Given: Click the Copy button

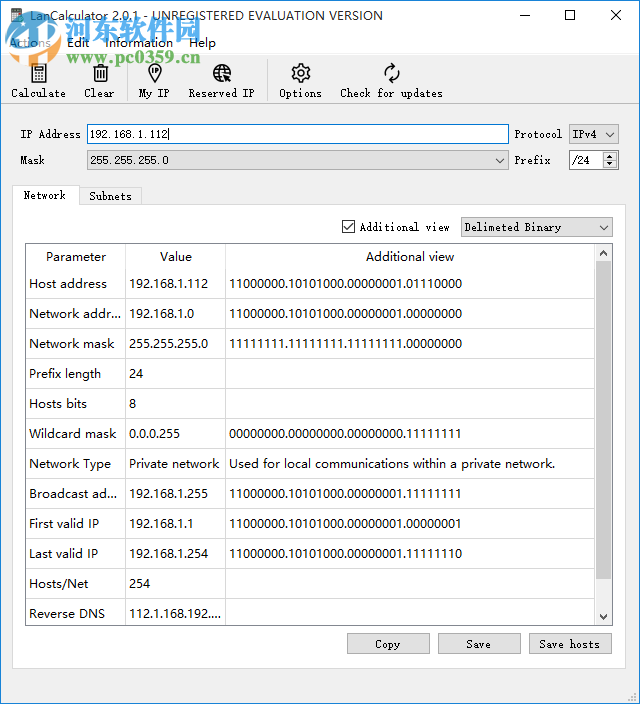Looking at the screenshot, I should coord(388,644).
